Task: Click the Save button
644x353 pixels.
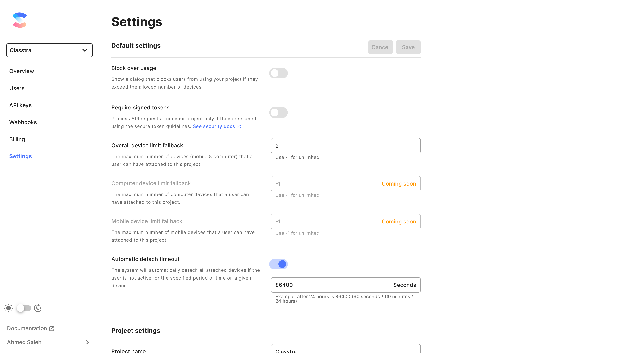Action: coord(408,47)
